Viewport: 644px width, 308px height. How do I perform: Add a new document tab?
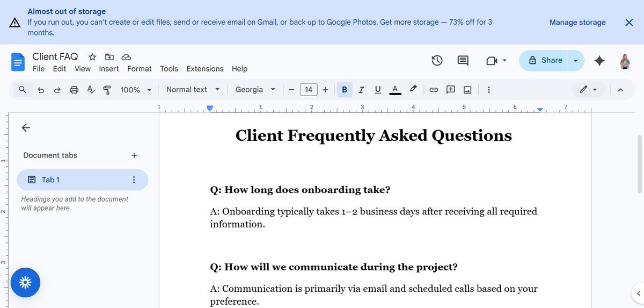134,155
